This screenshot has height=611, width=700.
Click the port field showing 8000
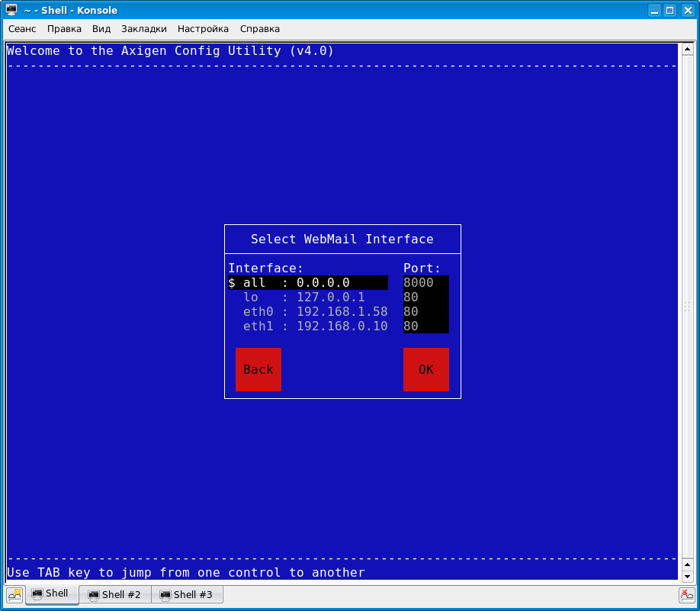[x=426, y=283]
